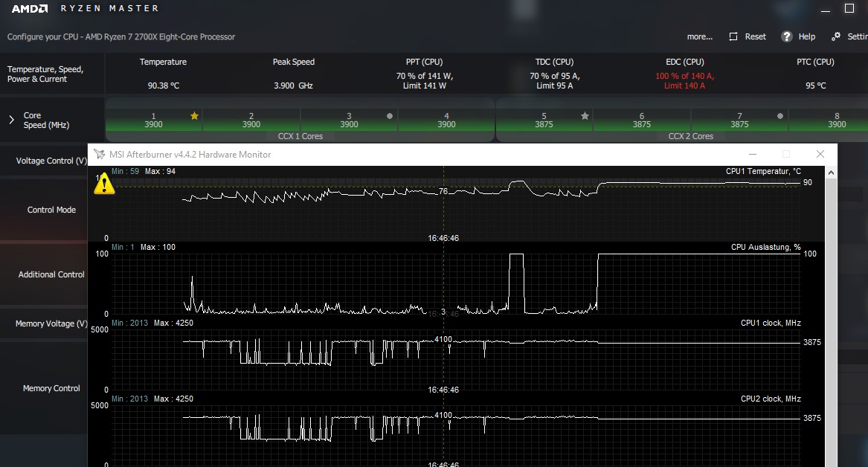The image size is (868, 467).
Task: Click the CPU1 Temperatur graph title
Action: [763, 172]
